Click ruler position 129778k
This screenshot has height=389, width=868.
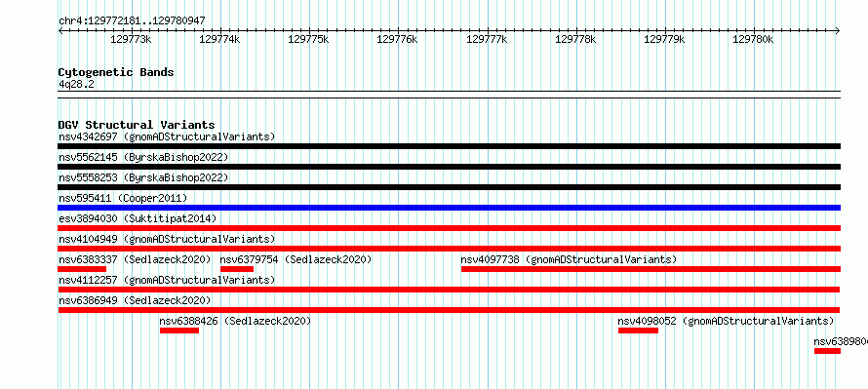point(575,40)
